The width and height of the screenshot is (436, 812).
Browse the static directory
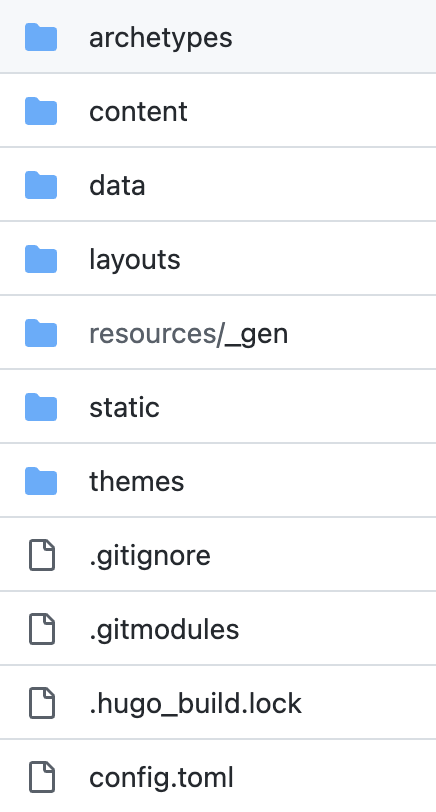coord(124,408)
